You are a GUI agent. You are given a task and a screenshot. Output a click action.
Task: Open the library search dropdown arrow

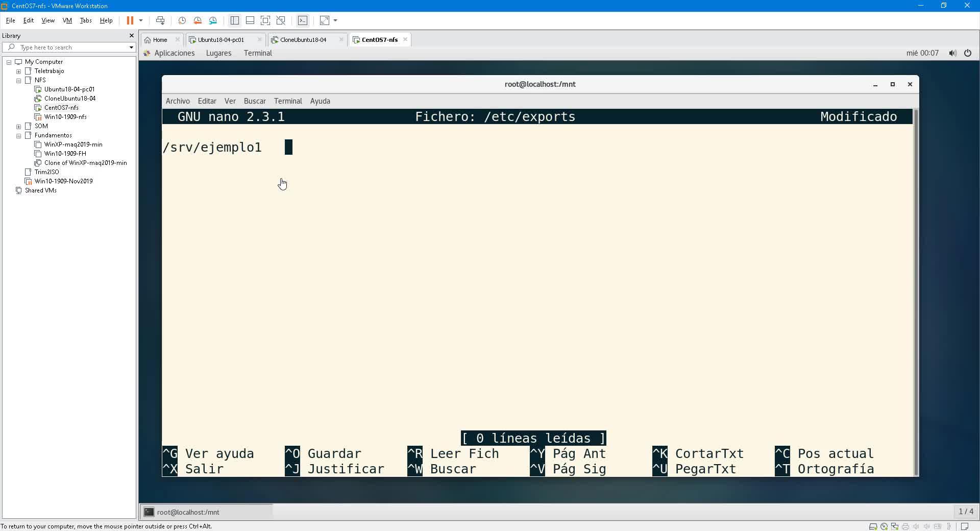(131, 47)
